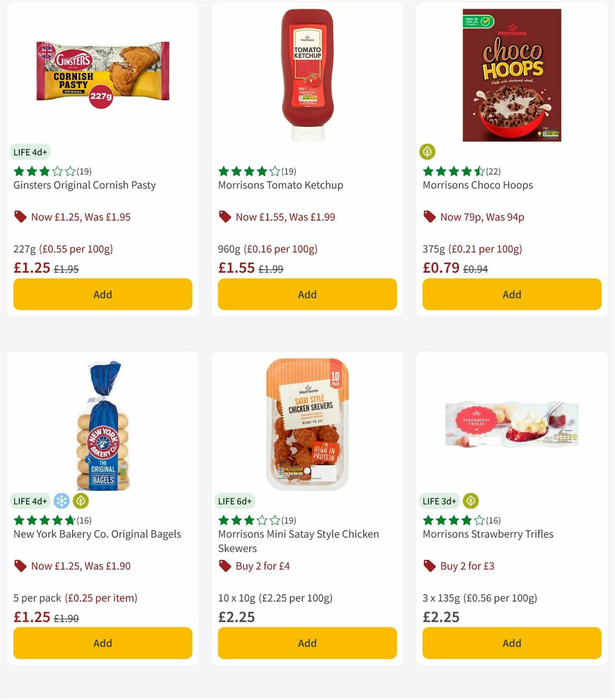Click the Buy 2 for £3 offer text
Image resolution: width=615 pixels, height=700 pixels.
pyautogui.click(x=467, y=566)
